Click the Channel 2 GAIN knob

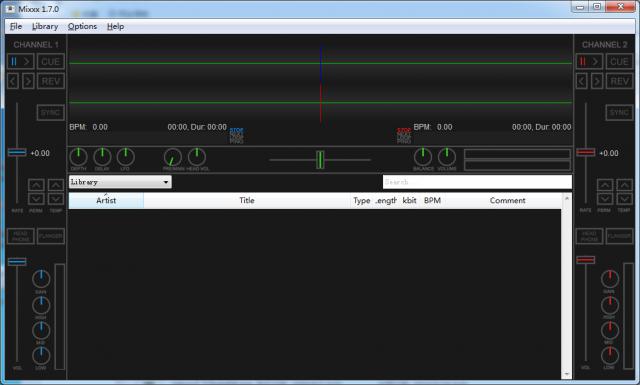point(610,279)
